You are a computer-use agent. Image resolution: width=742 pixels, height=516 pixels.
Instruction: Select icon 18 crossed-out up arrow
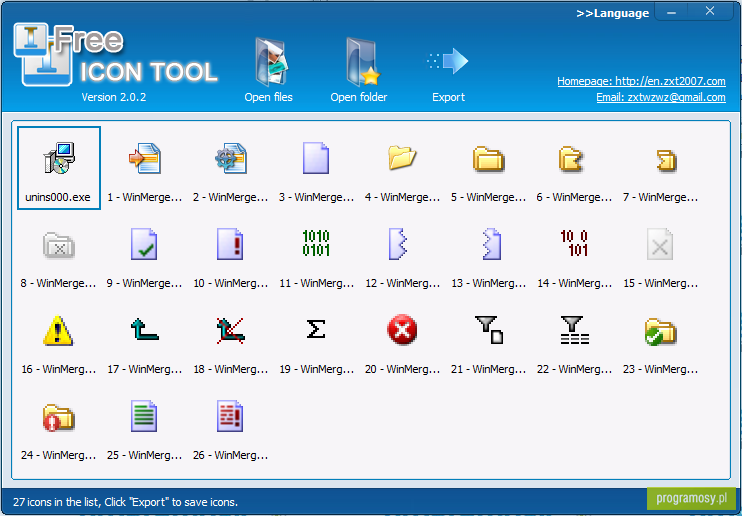coord(230,330)
